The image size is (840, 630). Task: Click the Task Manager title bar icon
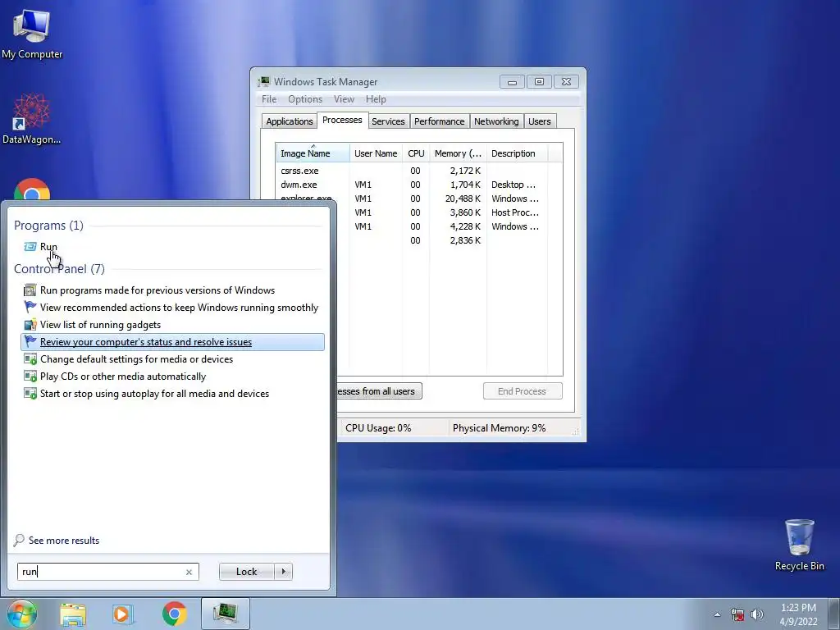click(263, 81)
